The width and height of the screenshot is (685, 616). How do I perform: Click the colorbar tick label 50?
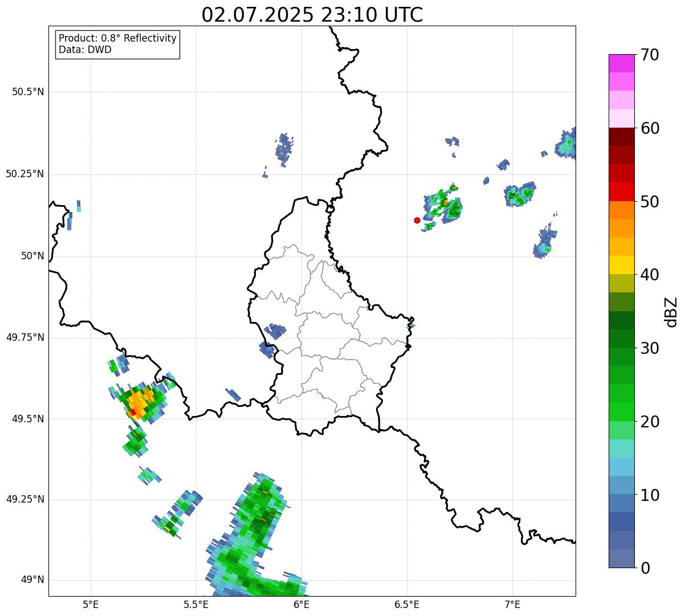click(x=650, y=202)
